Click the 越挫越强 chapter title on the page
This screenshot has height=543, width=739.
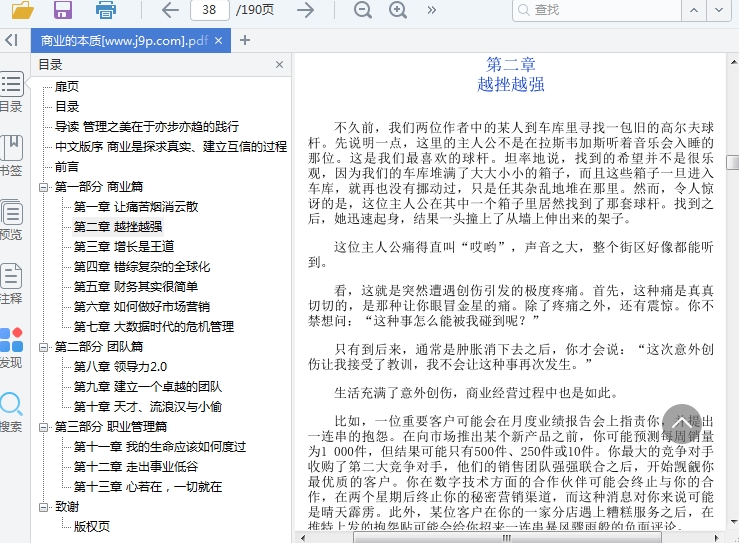511,85
